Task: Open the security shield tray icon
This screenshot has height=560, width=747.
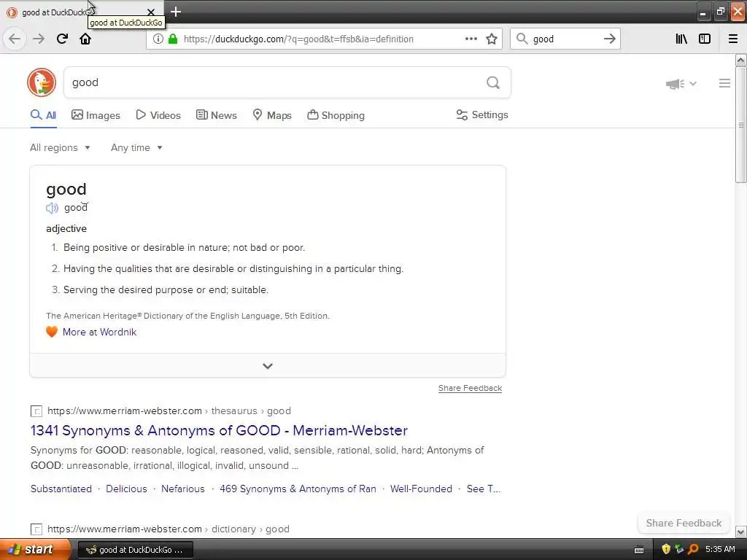Action: click(x=666, y=550)
